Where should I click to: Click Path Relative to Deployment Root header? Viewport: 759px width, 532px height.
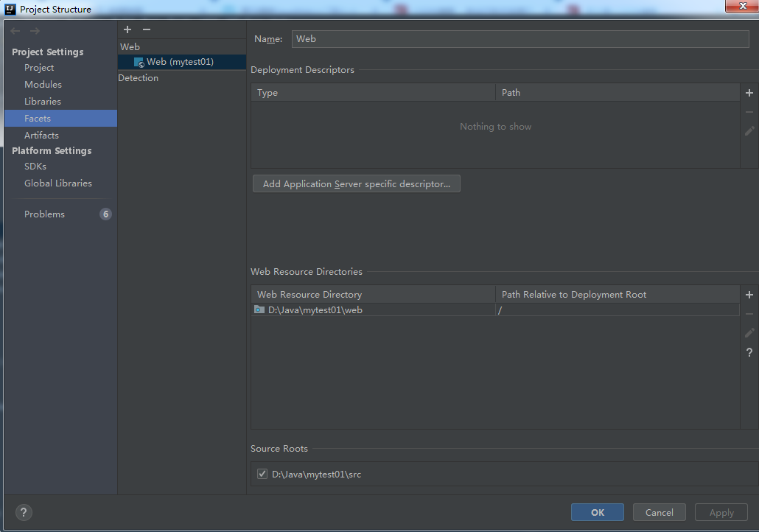(x=618, y=295)
